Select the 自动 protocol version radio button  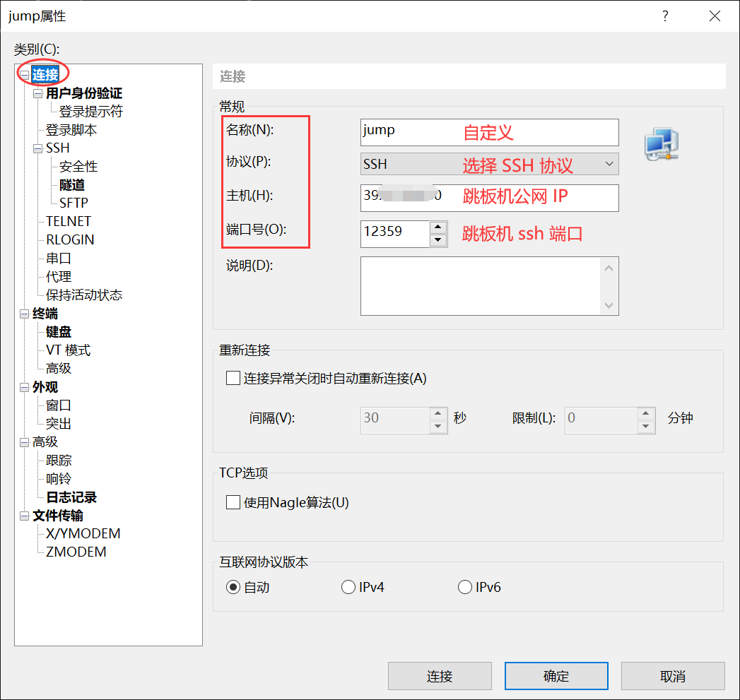233,587
